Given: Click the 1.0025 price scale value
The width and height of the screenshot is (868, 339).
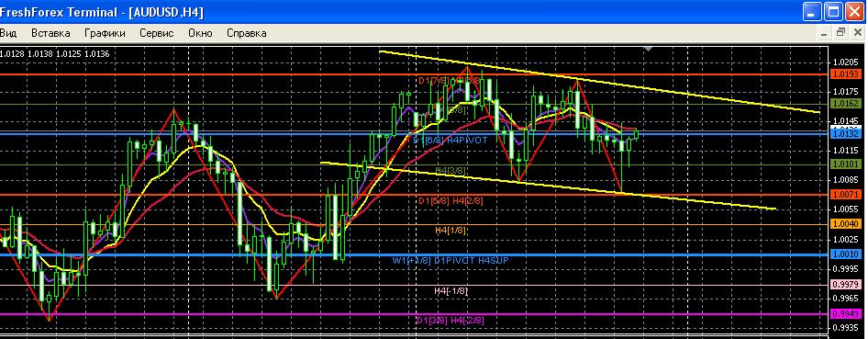Looking at the screenshot, I should 845,239.
